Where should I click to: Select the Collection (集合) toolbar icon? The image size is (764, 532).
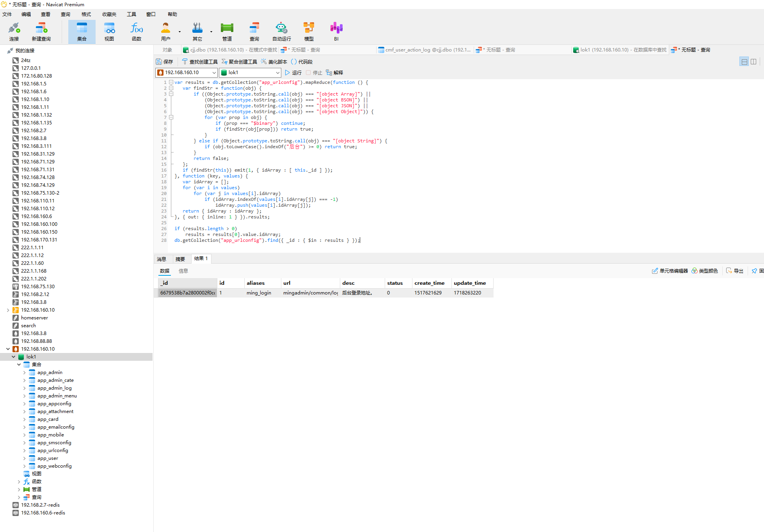coord(82,32)
